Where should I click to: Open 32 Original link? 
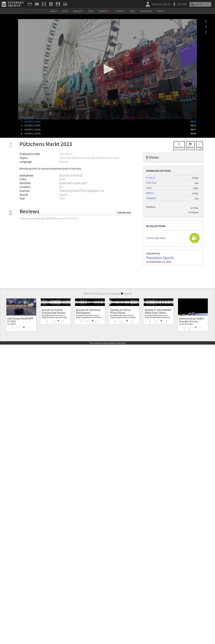coord(193,212)
